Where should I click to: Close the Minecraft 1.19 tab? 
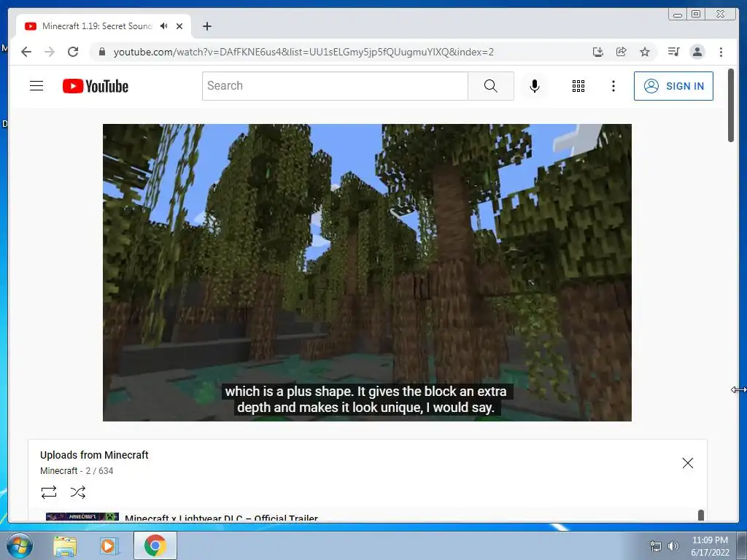[x=179, y=26]
